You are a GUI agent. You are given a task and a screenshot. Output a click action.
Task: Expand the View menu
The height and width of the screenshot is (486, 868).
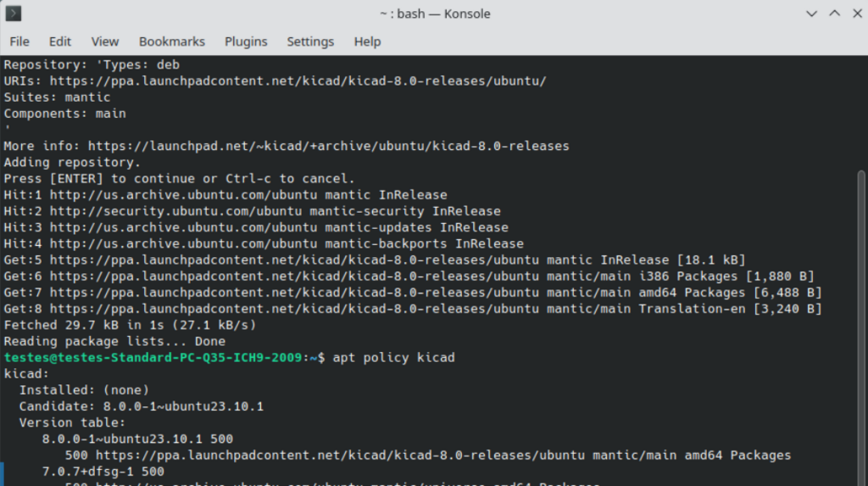coord(105,42)
